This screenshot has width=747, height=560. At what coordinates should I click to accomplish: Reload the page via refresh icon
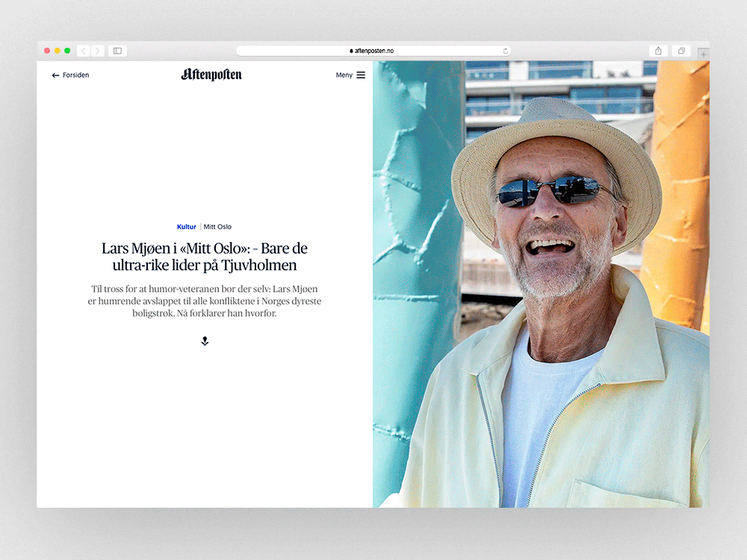506,51
